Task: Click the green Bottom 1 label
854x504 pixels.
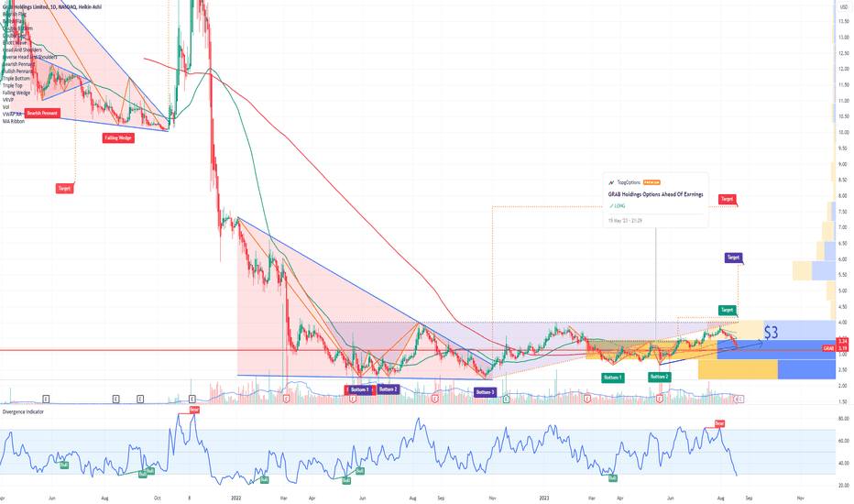Action: pos(612,377)
